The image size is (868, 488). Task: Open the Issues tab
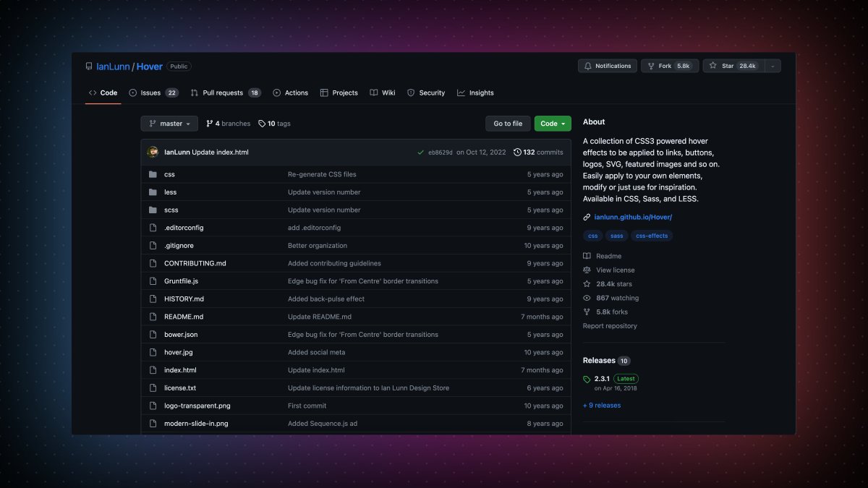pos(153,93)
